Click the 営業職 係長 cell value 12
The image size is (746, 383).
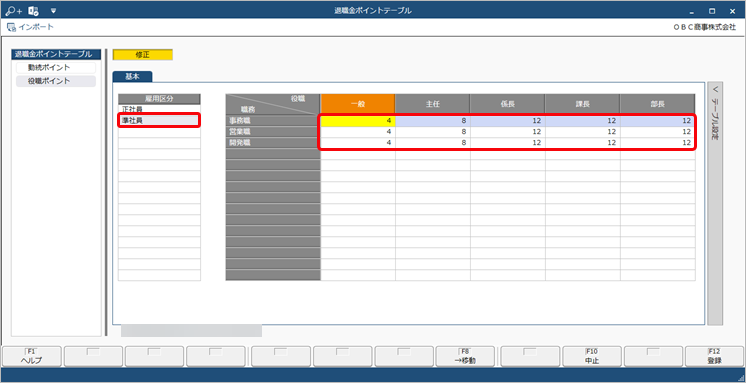(x=508, y=131)
